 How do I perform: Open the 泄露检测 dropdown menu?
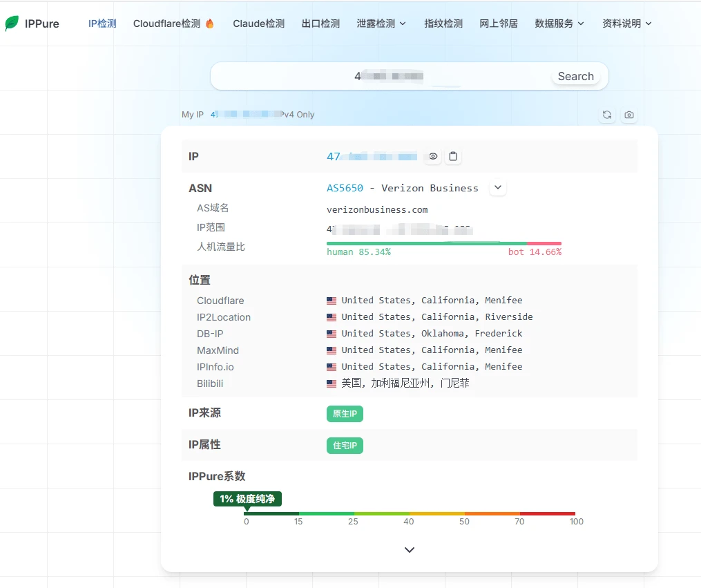click(x=381, y=23)
